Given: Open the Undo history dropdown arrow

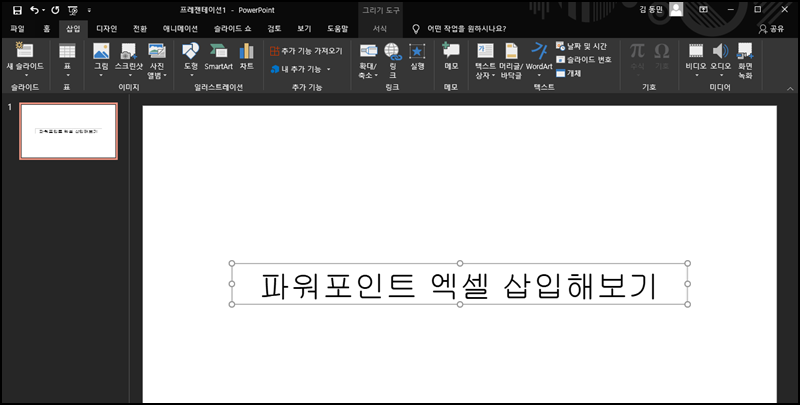Looking at the screenshot, I should [43, 10].
